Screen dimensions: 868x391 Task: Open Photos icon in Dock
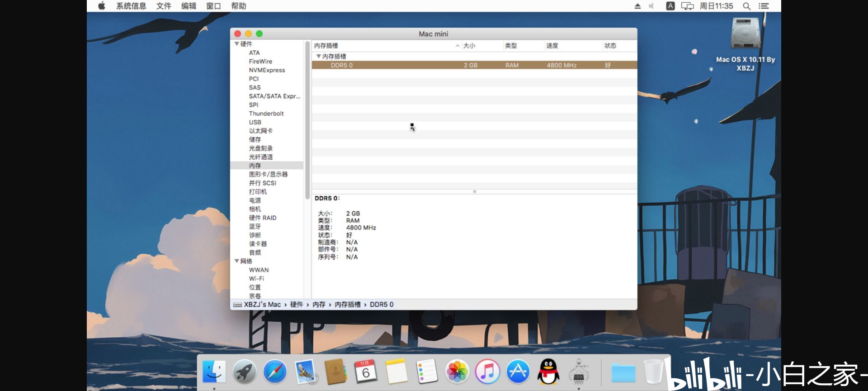[457, 372]
